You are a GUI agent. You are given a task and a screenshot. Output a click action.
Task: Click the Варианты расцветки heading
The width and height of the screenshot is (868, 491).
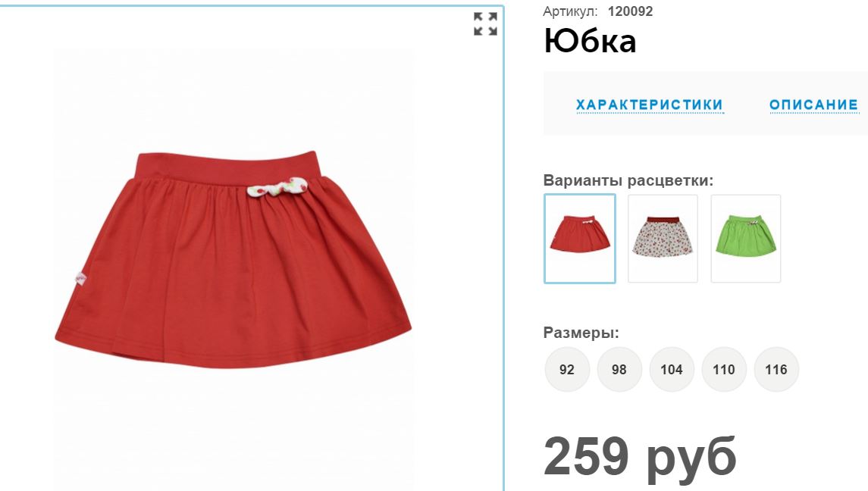628,180
